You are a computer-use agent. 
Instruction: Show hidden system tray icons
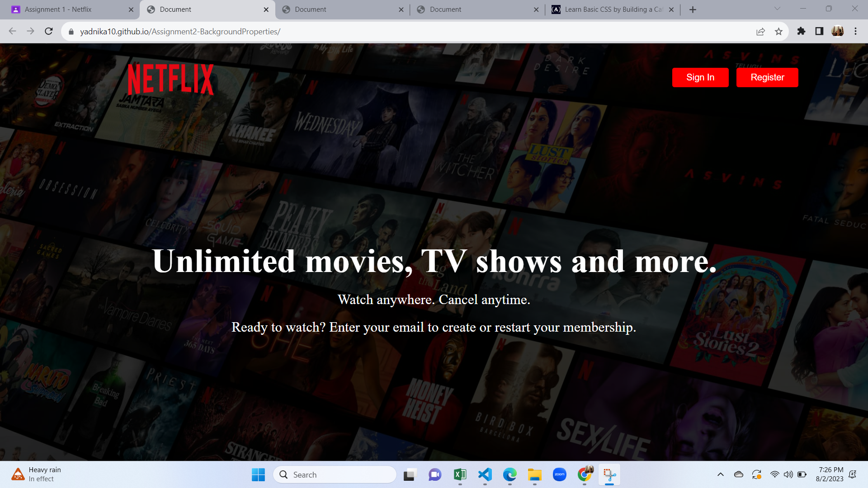point(721,474)
